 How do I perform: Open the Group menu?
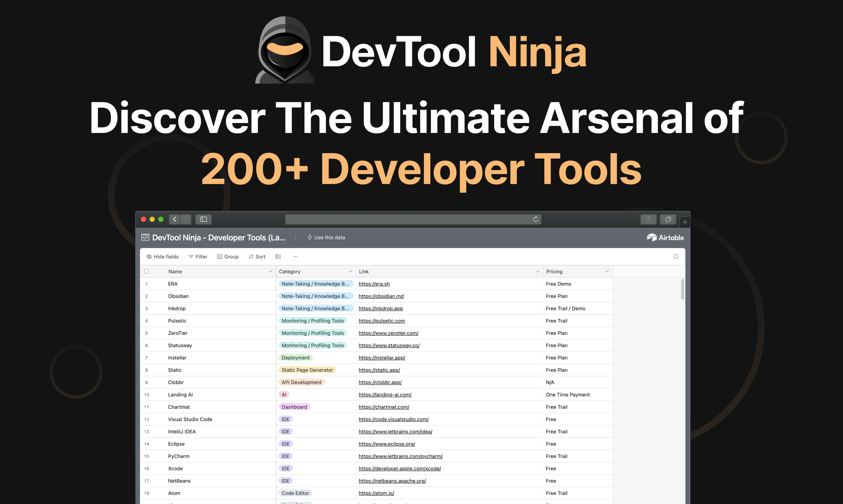click(228, 256)
